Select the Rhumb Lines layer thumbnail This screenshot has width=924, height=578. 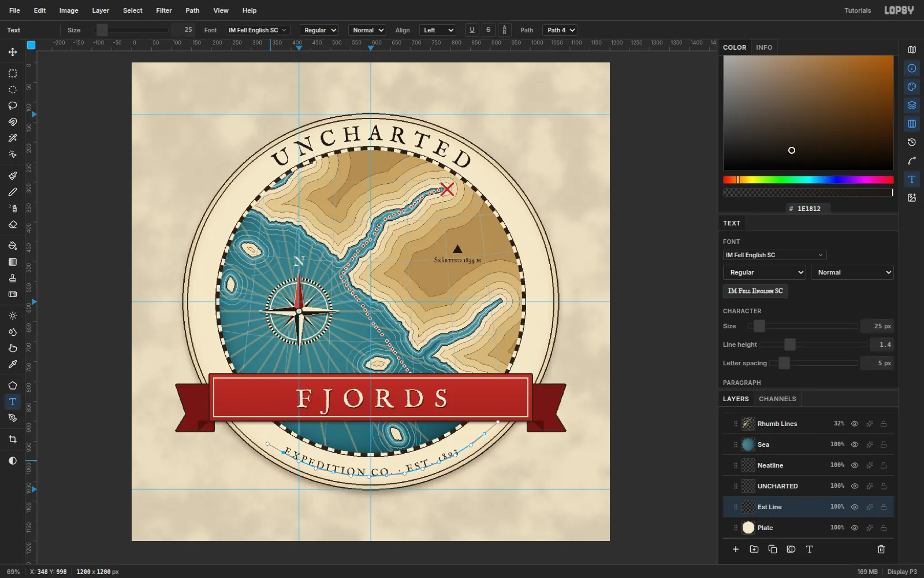(x=748, y=424)
